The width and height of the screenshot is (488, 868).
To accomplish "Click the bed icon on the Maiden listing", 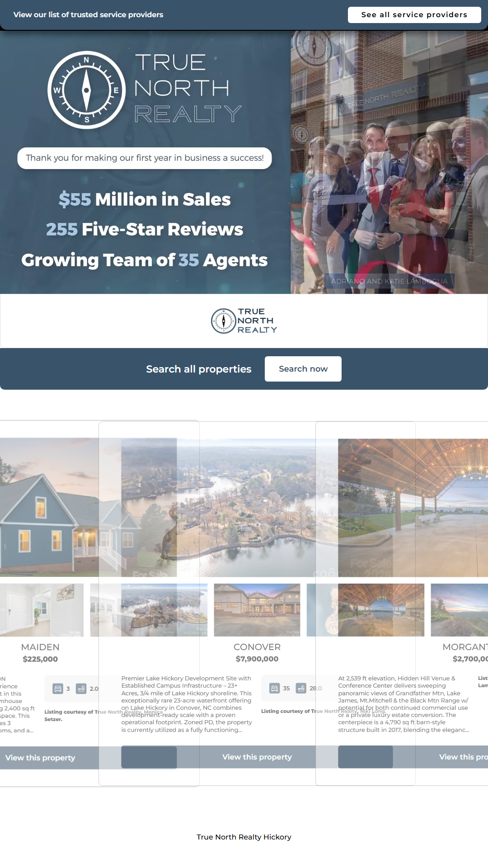I will [58, 689].
